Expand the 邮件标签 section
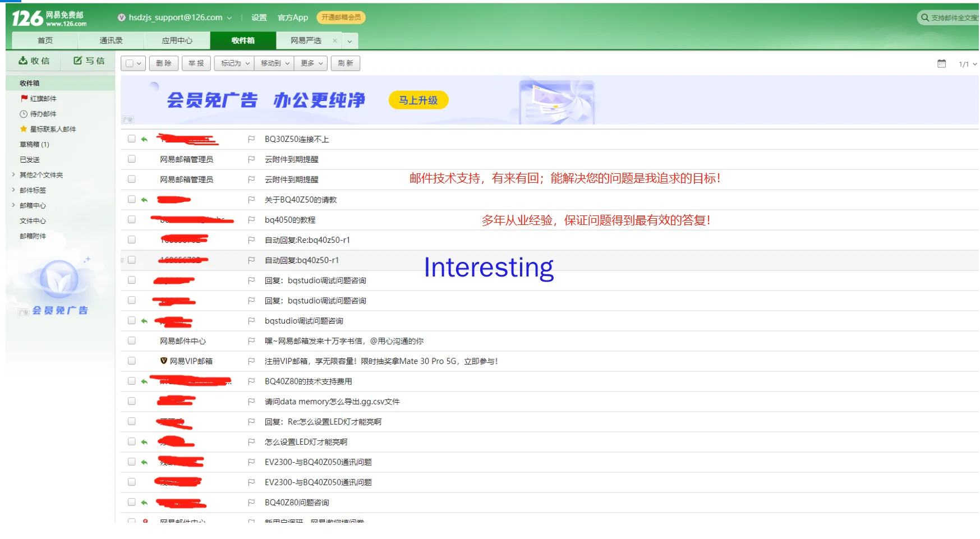This screenshot has width=980, height=539. (x=13, y=190)
